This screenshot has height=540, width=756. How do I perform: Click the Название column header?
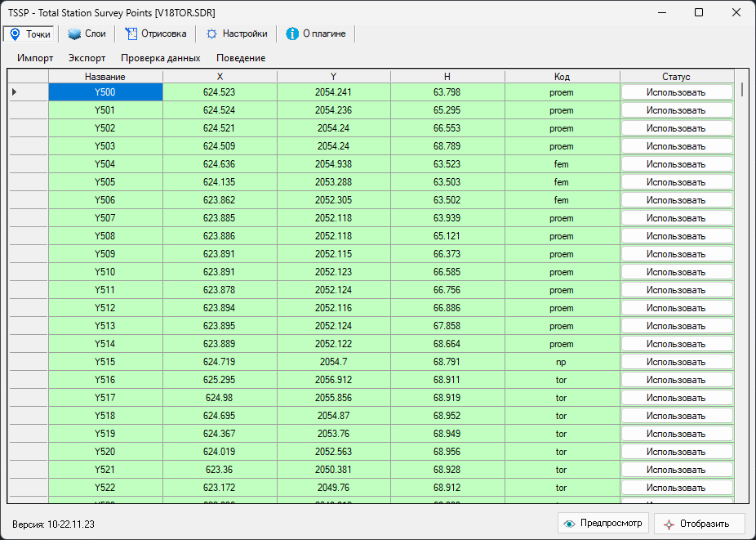click(105, 77)
